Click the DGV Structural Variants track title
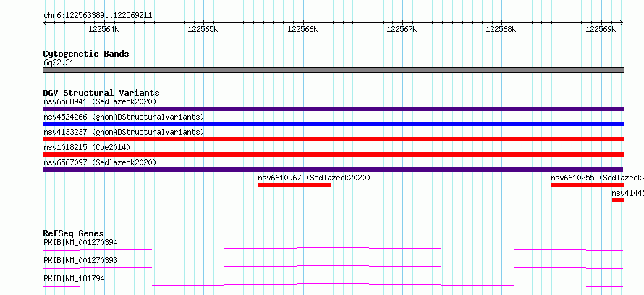 coord(101,93)
